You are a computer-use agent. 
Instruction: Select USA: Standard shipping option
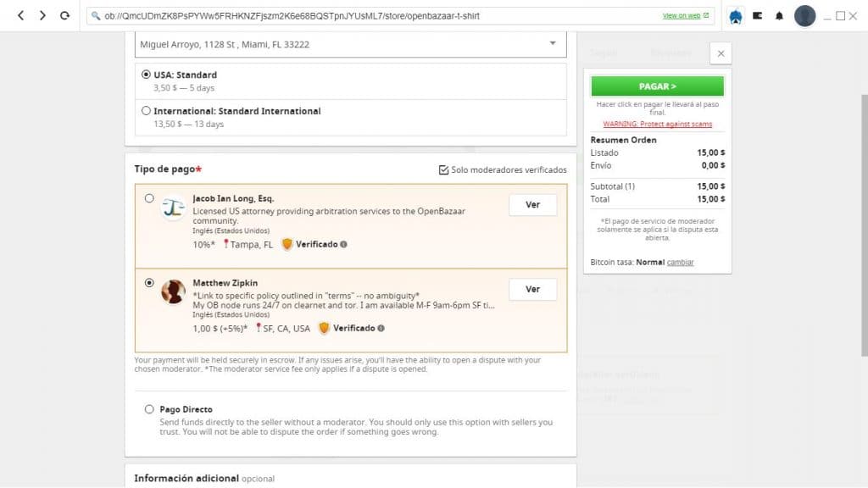(x=146, y=75)
